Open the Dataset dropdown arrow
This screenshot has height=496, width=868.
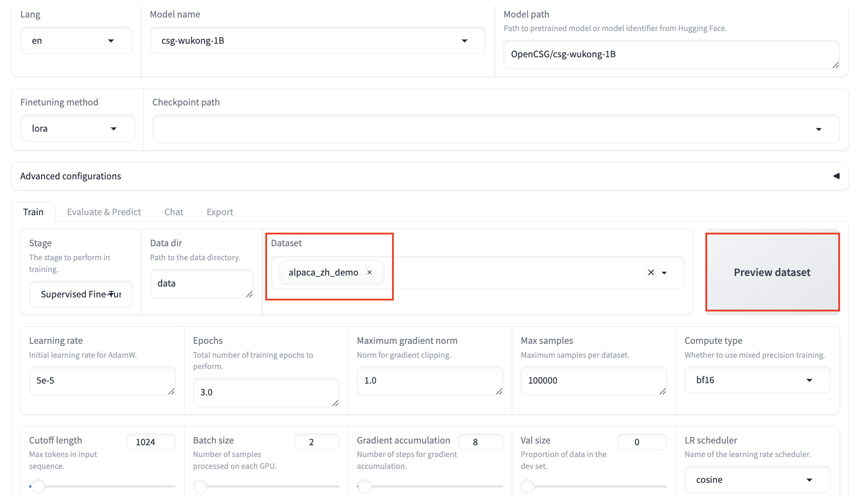click(664, 272)
